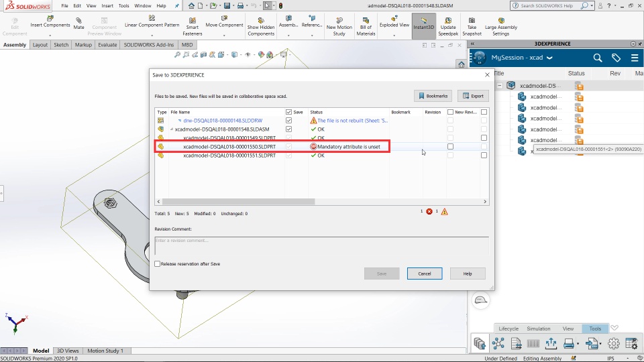This screenshot has height=362, width=644.
Task: Open the hamburger menu in MySession bar
Action: [x=635, y=58]
